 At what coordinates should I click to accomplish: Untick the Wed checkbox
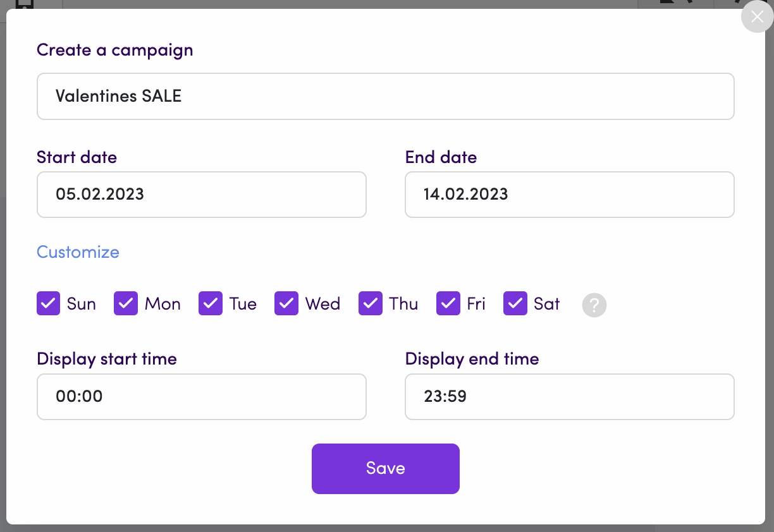click(286, 304)
